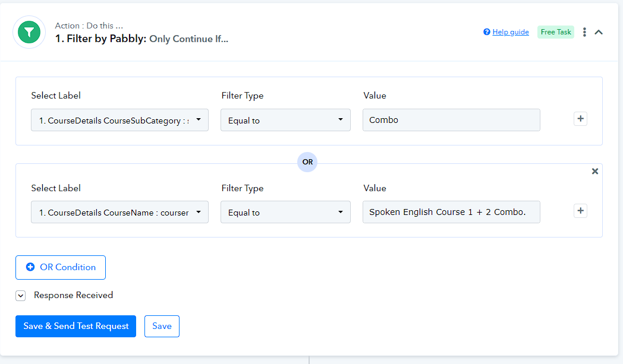
Task: Click the Action : Do this ... text
Action: tap(89, 26)
